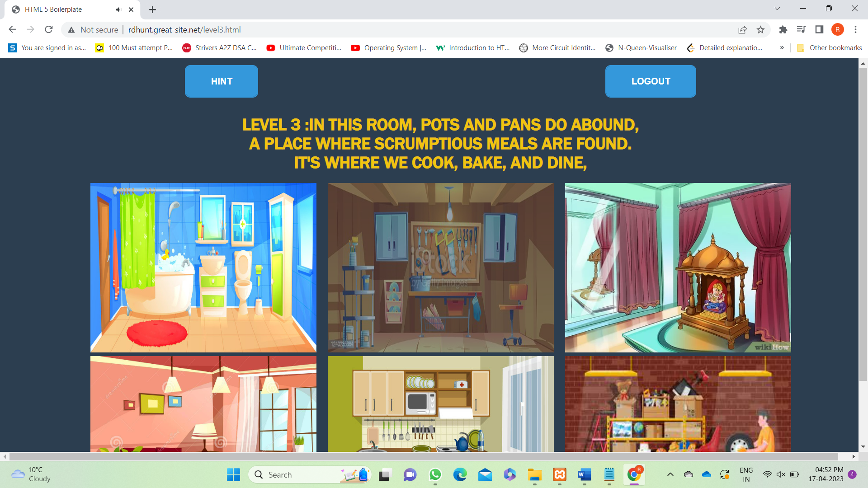This screenshot has height=488, width=868.
Task: Mute the tab via speaker icon
Action: point(118,9)
